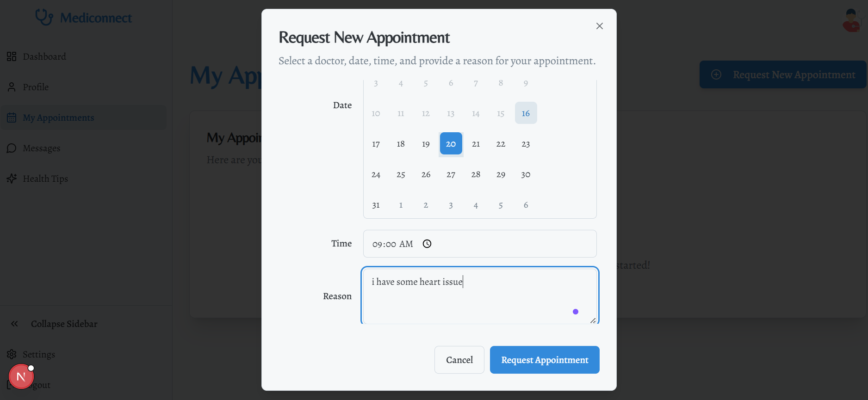Click the Health Tips sparkle icon
This screenshot has height=400, width=868.
point(12,178)
